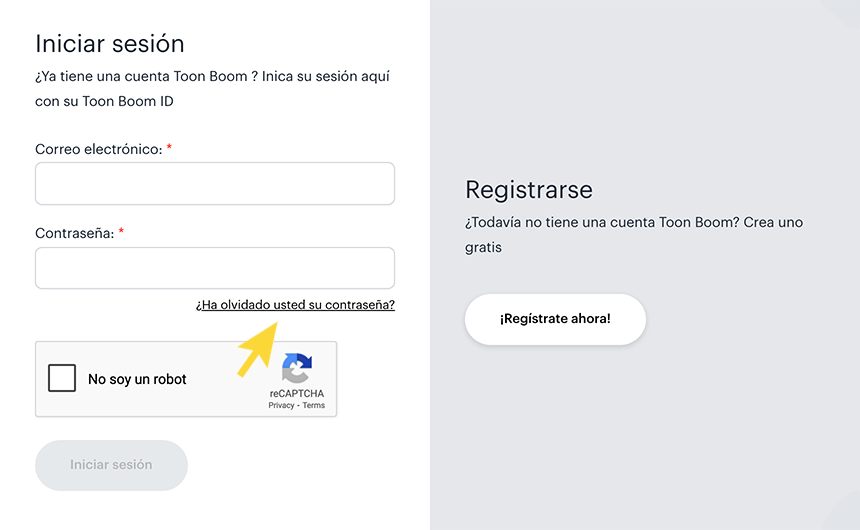Open the reCAPTCHA Privacy link
This screenshot has height=530, width=860.
pos(281,405)
